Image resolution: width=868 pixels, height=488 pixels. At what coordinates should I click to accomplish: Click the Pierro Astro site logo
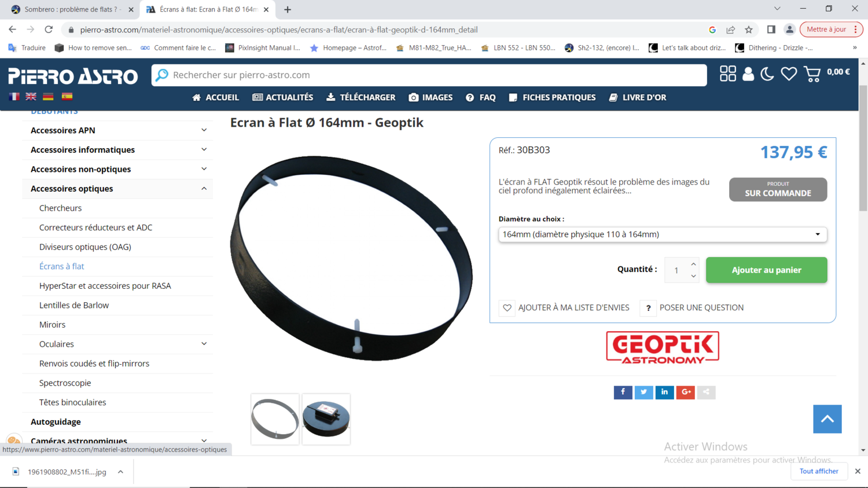click(73, 76)
